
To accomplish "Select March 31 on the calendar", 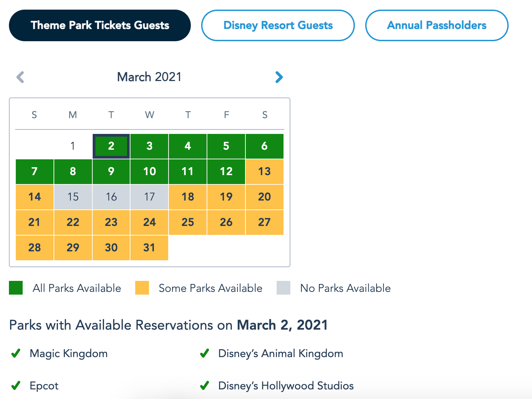I will pos(149,248).
